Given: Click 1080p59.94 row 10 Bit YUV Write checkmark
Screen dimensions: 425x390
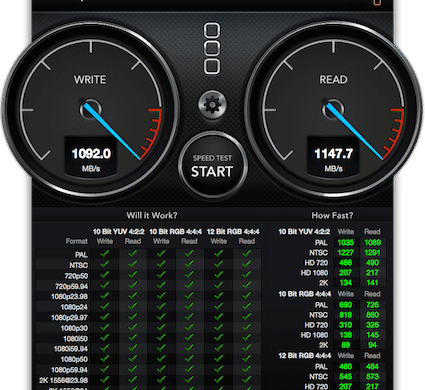Looking at the screenshot, I should 105,369.
